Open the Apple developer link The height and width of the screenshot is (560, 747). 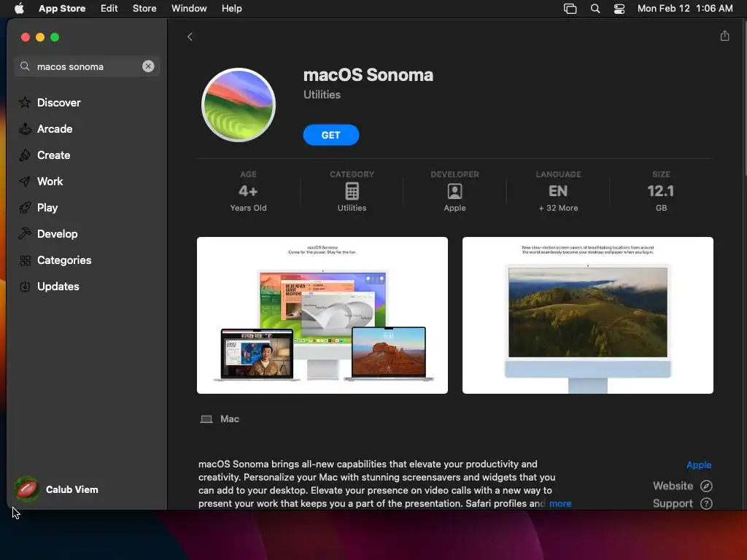(699, 464)
